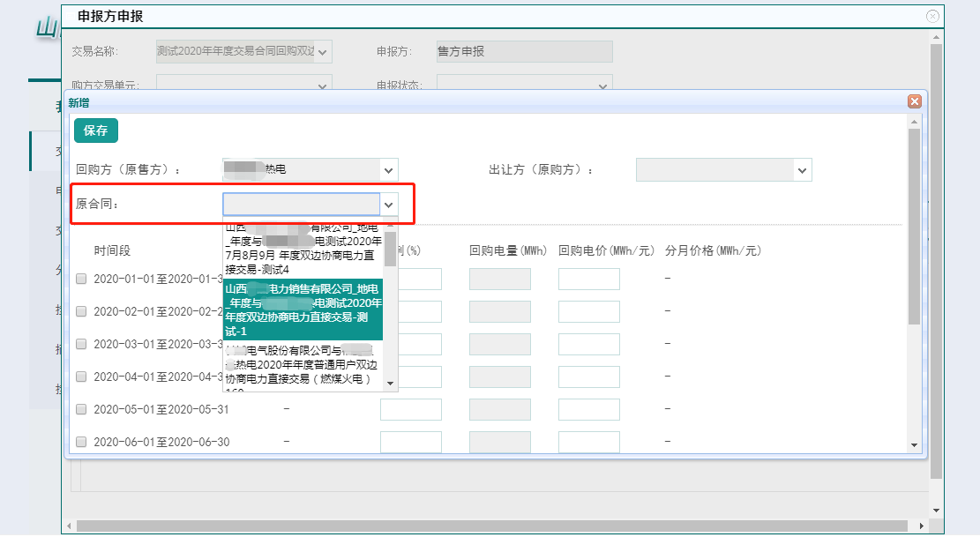Check the 2020-01-01 time period checkbox

pos(81,279)
